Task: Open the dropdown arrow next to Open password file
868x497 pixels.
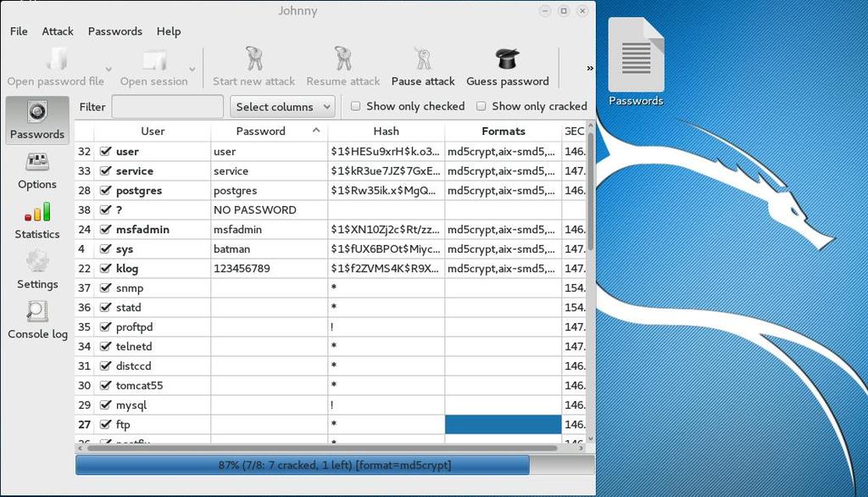Action: pyautogui.click(x=108, y=70)
